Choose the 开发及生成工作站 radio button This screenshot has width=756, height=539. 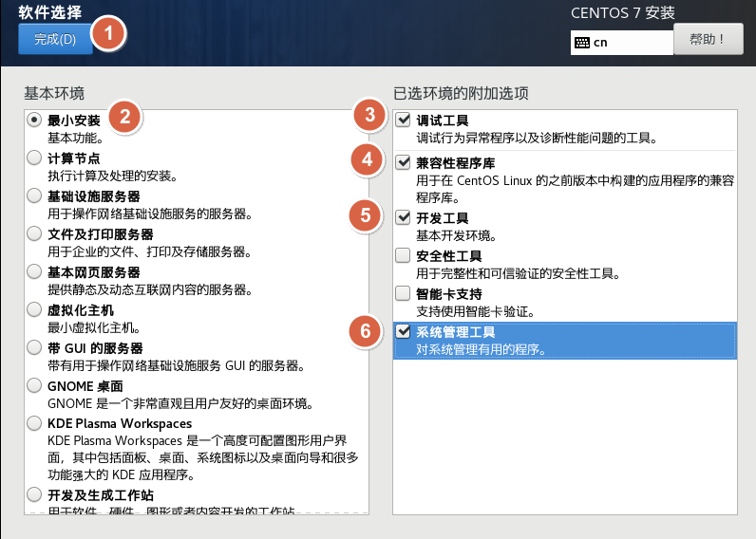tap(34, 494)
